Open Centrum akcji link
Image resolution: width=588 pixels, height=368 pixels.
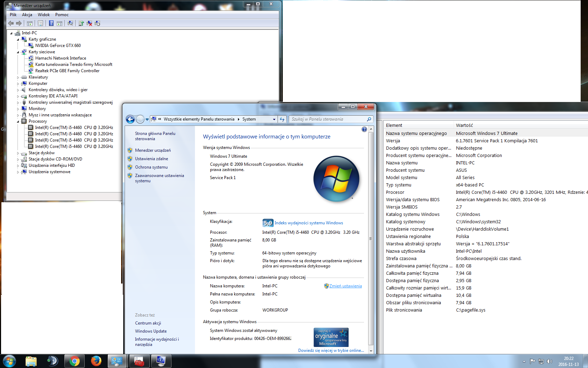[148, 323]
